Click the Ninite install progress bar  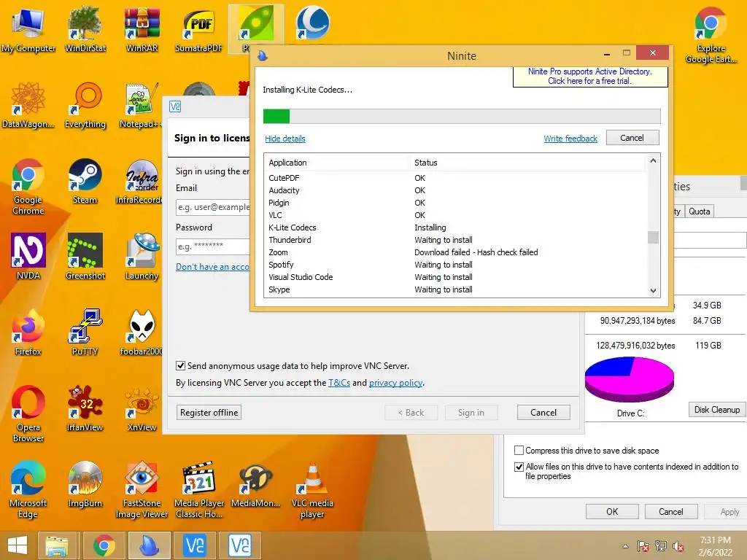coord(462,116)
